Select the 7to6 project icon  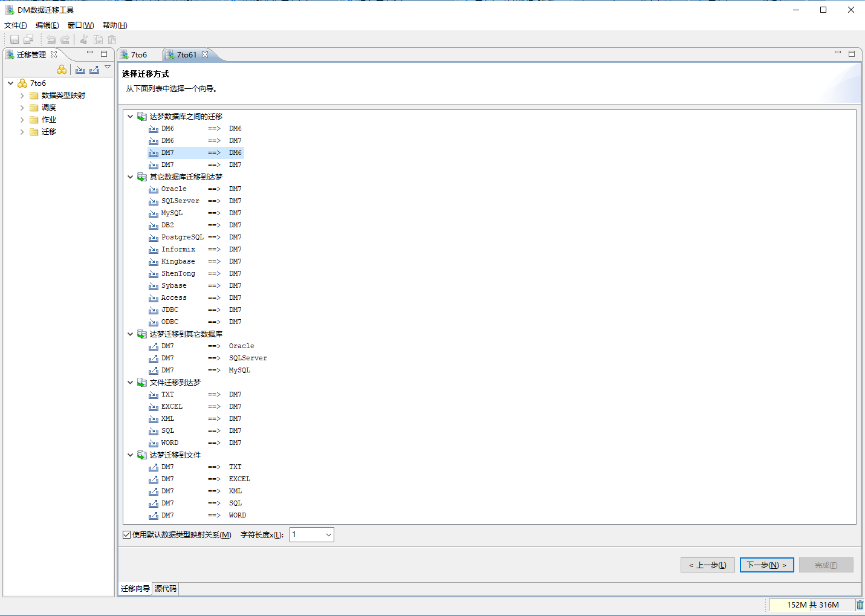[x=22, y=83]
